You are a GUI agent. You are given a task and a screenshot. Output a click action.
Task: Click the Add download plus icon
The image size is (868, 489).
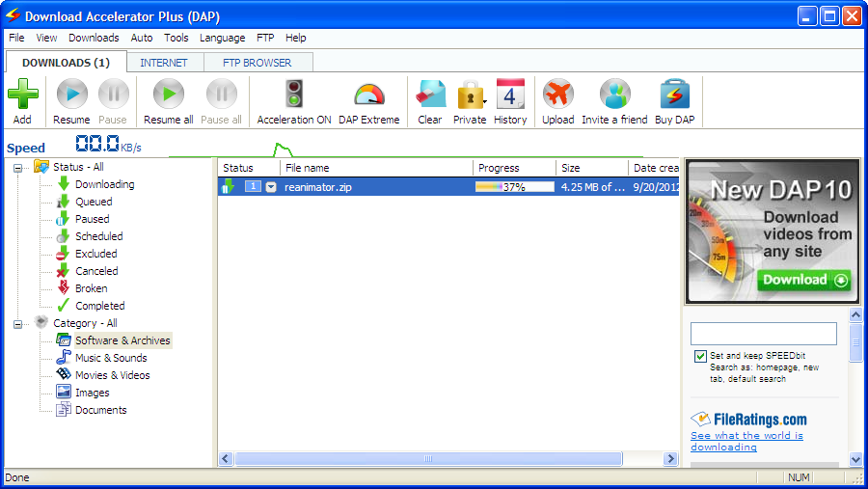coord(22,96)
